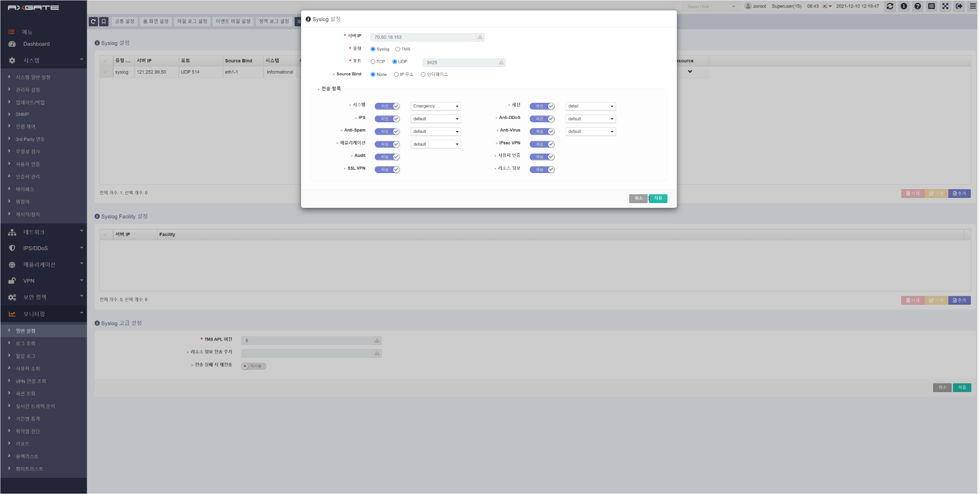Image resolution: width=980 pixels, height=494 pixels.
Task: Select Source Bind 인터페이스 radio option
Action: click(x=423, y=75)
